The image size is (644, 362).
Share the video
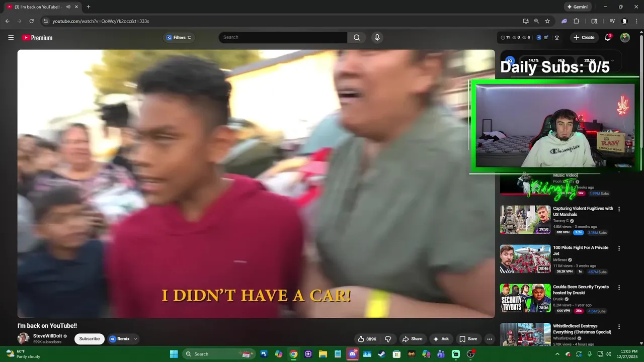pos(412,339)
